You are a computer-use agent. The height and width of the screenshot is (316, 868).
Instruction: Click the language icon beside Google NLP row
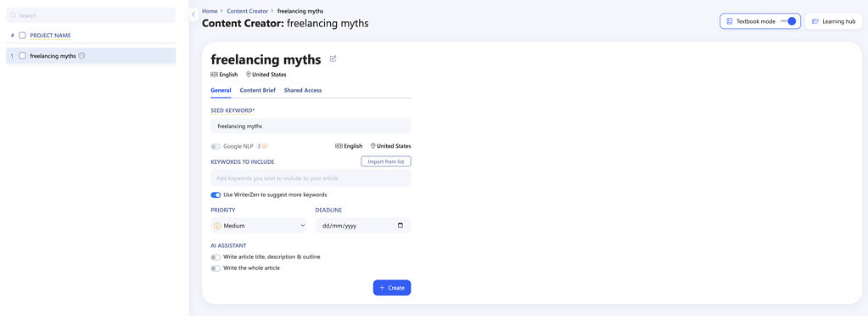(339, 146)
